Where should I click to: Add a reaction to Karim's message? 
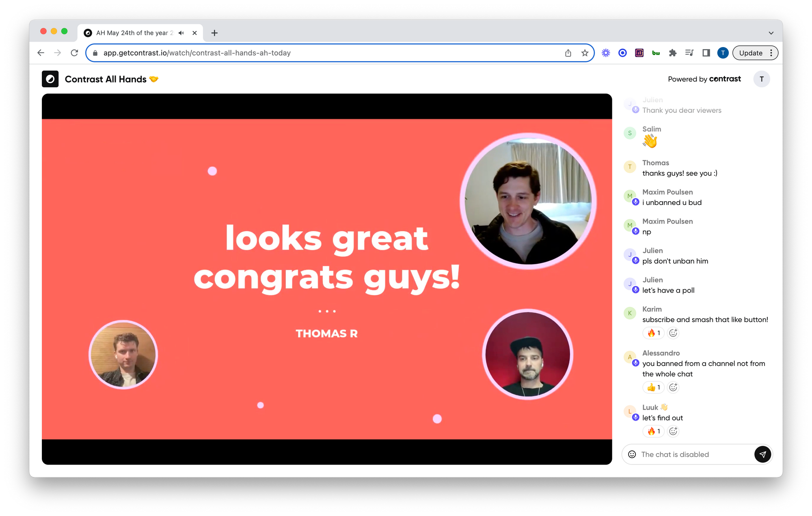pos(673,333)
